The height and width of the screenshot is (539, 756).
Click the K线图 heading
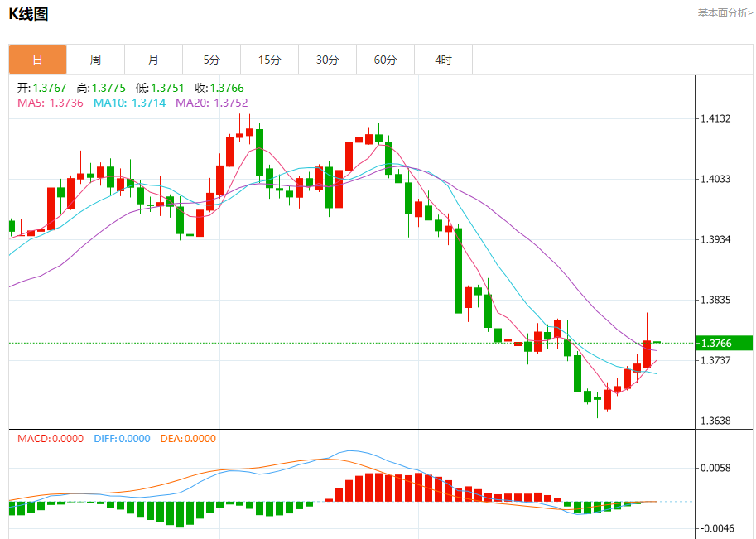coord(28,13)
